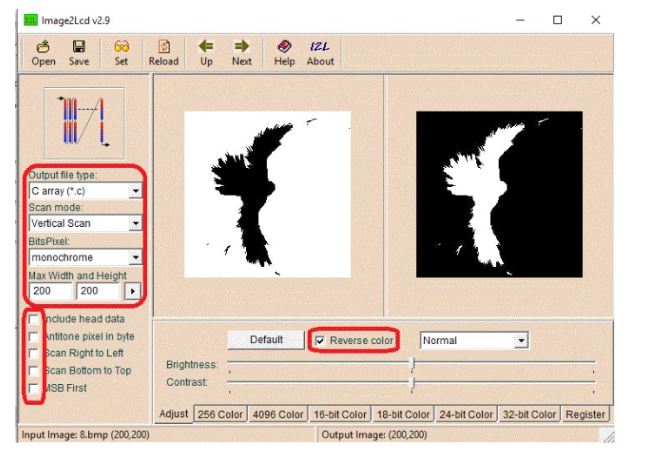This screenshot has width=654, height=450.
Task: Click the scan mode diagram preview
Action: tap(84, 123)
